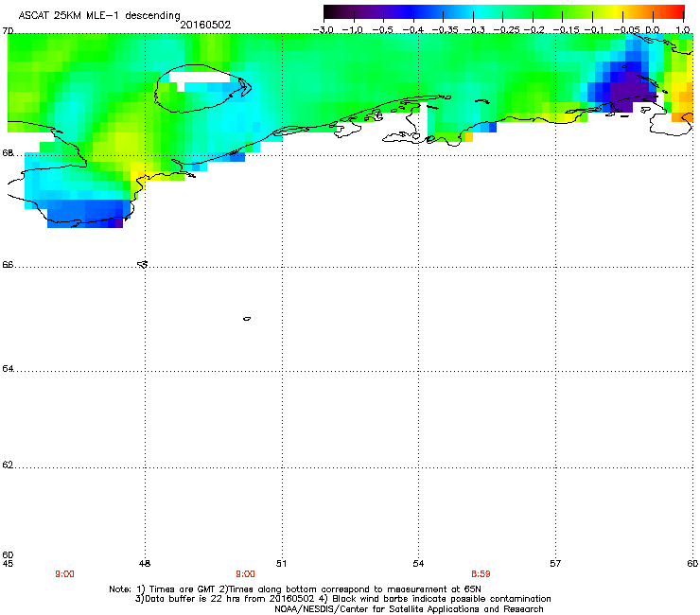Select the '-0.35' color scale label
This screenshot has width=700, height=615.
(445, 30)
